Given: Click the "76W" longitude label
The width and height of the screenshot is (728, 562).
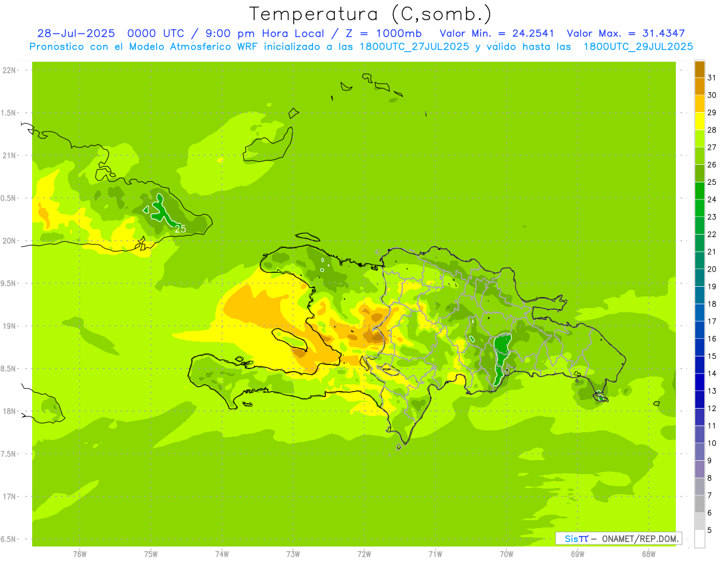Looking at the screenshot, I should click(79, 554).
